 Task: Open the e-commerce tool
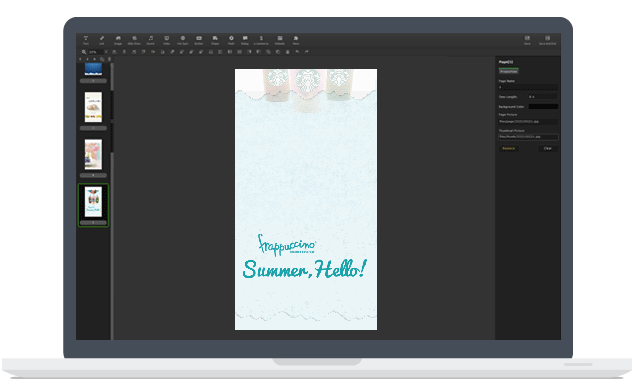click(261, 40)
